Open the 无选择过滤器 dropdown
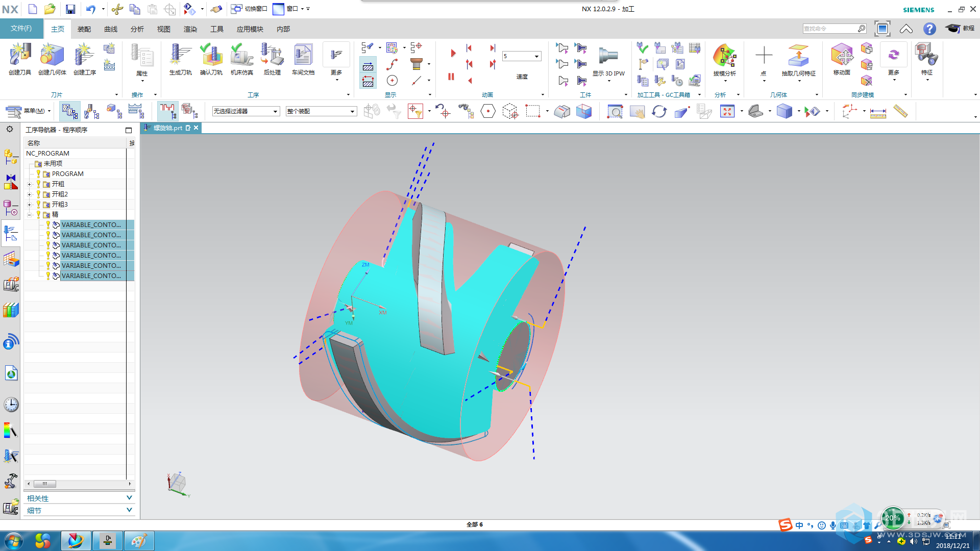 point(246,111)
